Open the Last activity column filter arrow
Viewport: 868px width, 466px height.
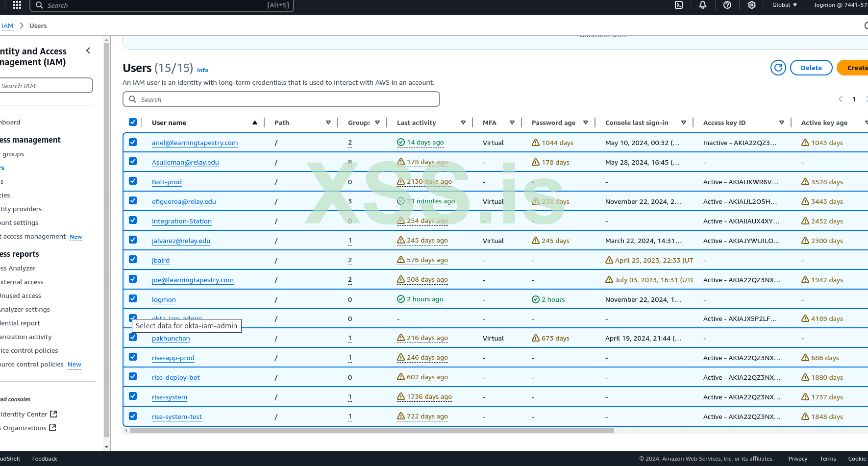463,123
